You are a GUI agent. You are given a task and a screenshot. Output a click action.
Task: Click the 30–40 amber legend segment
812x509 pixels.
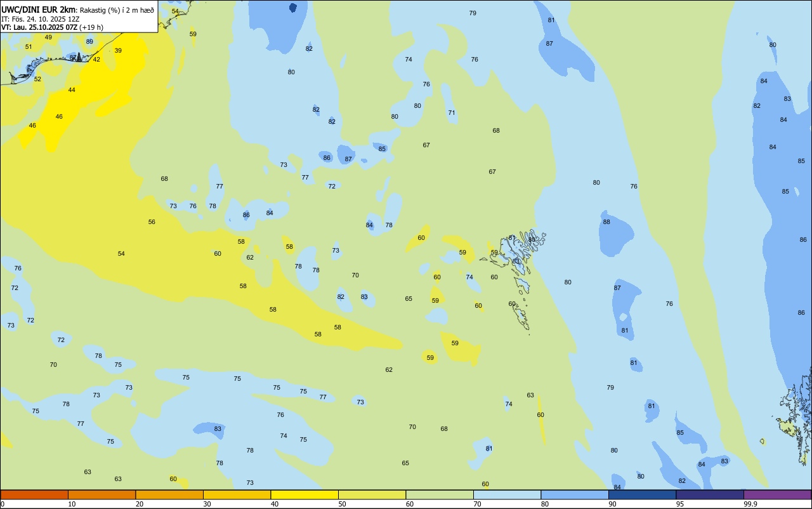237,494
